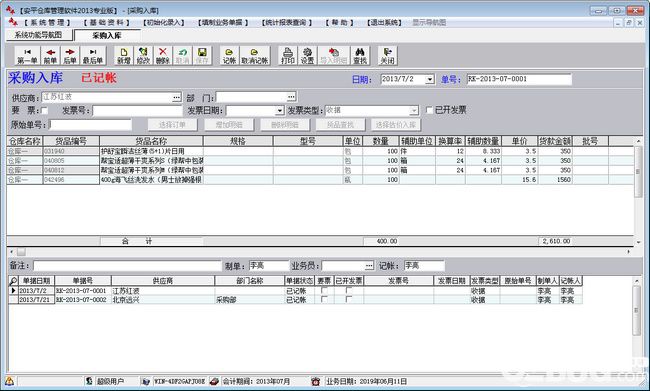650x391 pixels.
Task: Click the 导入明细 import details icon
Action: point(333,56)
